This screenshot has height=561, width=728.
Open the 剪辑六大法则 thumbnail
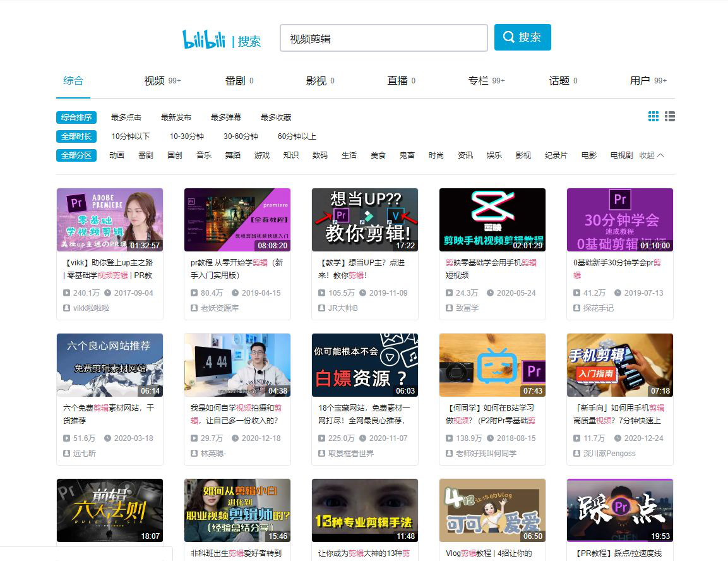(110, 510)
